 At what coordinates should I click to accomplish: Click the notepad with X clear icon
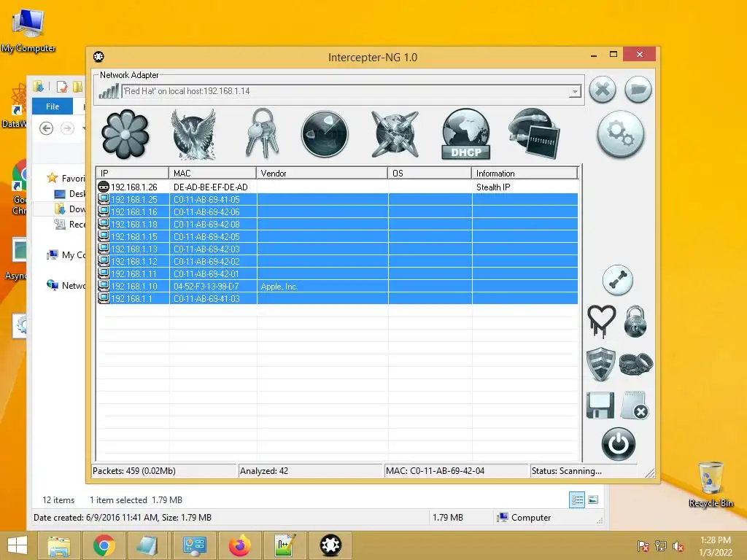point(635,405)
